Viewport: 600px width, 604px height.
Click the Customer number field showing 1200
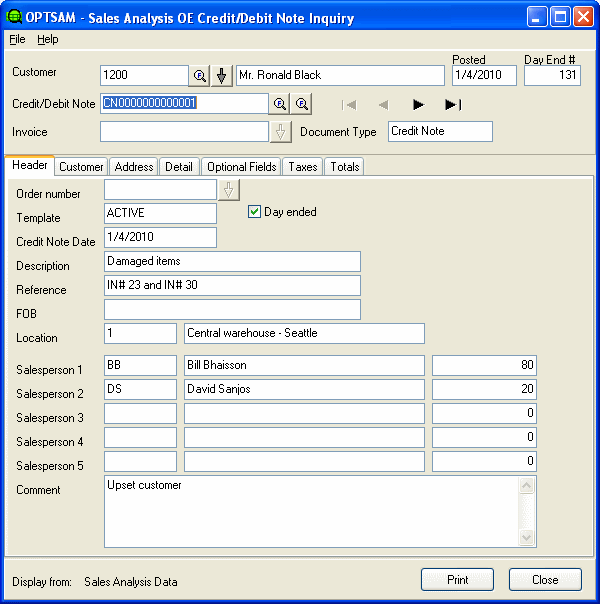(x=144, y=76)
